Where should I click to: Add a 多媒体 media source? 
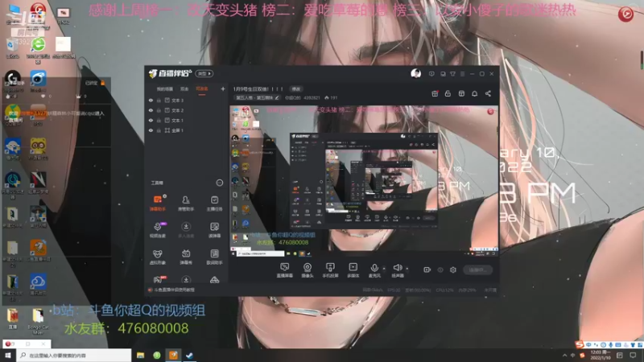[353, 270]
